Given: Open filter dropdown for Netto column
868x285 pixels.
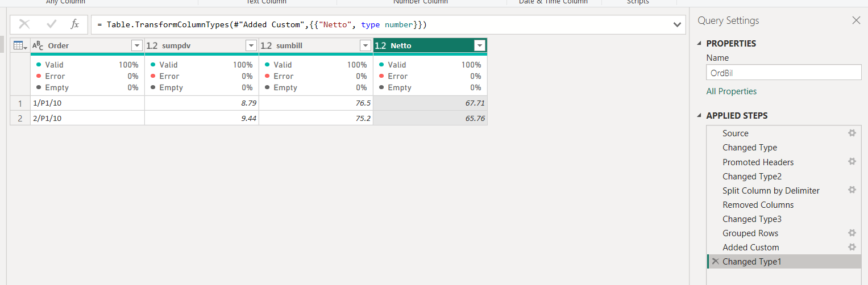Looking at the screenshot, I should (x=480, y=45).
